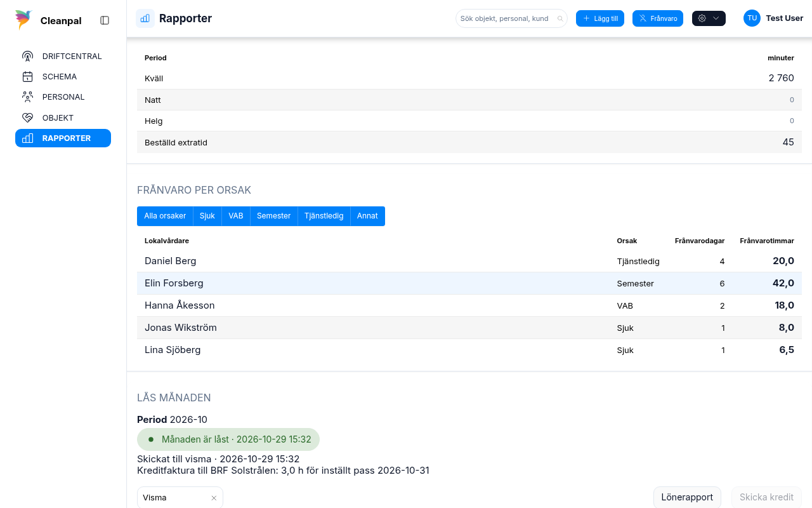Click the Rapporter bar chart sidebar icon
Screen dimensions: 812x508
coord(27,138)
